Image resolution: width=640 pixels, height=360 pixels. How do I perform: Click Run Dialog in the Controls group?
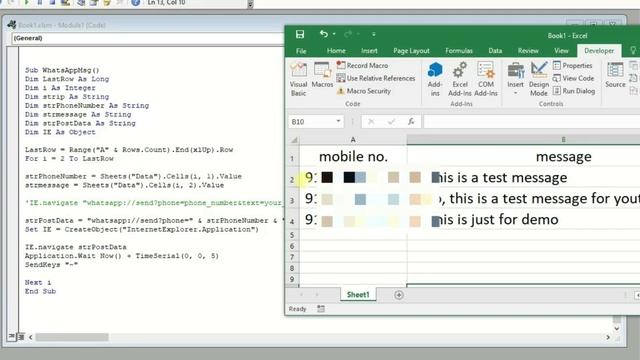574,91
